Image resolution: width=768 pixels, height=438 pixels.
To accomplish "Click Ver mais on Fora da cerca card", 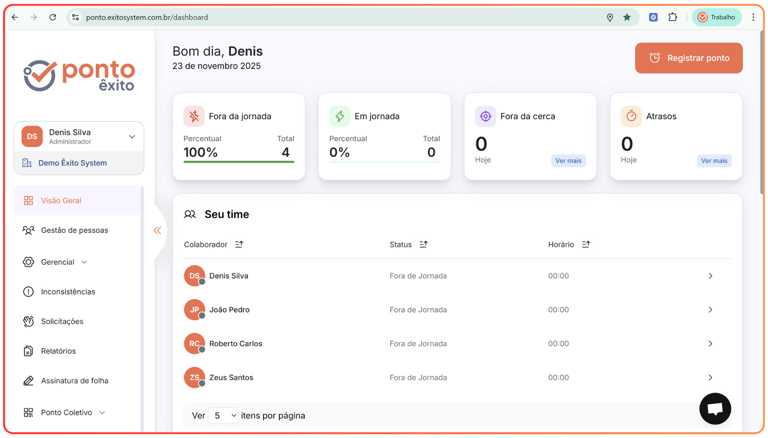I will [x=568, y=160].
